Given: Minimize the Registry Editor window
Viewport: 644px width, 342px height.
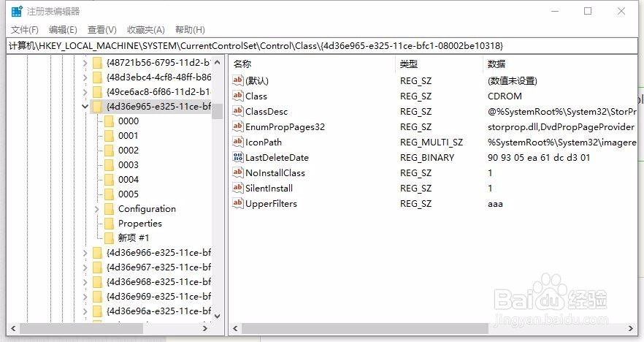Looking at the screenshot, I should [x=555, y=11].
